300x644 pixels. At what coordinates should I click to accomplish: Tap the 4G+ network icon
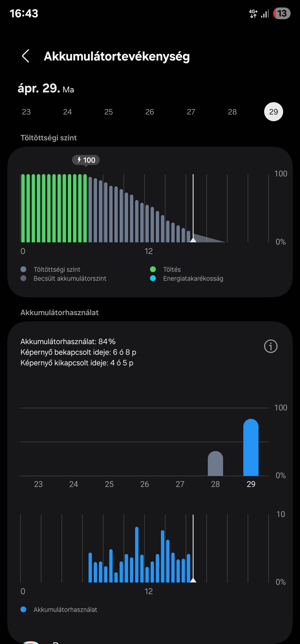[253, 14]
